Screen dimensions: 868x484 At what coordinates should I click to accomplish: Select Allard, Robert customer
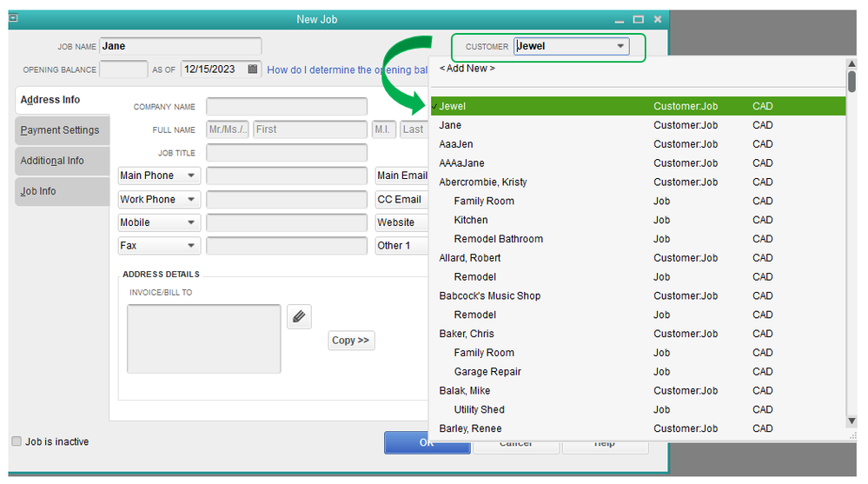coord(639,258)
